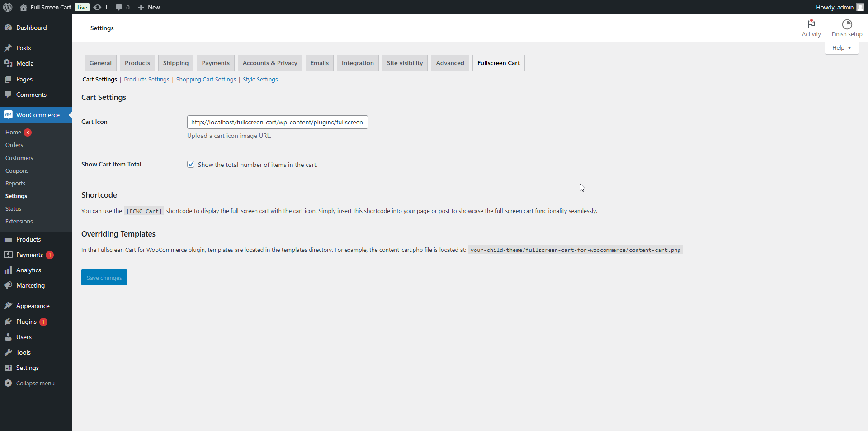Click the Appearance paintbrush icon
Viewport: 868px width, 431px height.
coord(8,306)
